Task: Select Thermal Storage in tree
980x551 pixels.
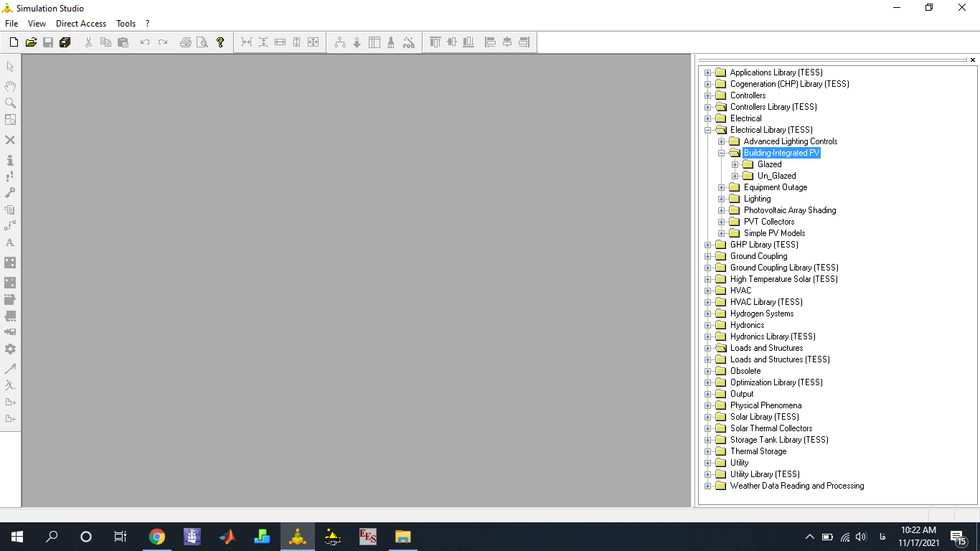Action: pyautogui.click(x=758, y=451)
